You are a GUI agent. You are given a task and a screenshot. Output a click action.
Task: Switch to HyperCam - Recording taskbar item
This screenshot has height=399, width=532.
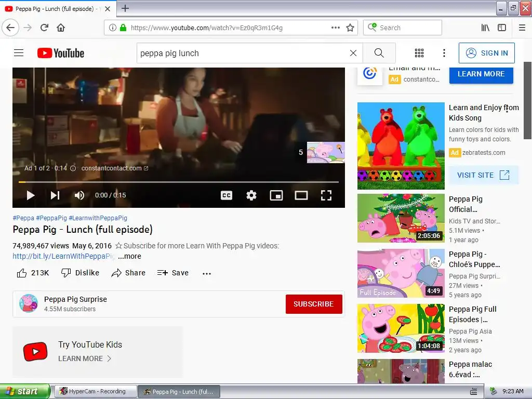(96, 392)
